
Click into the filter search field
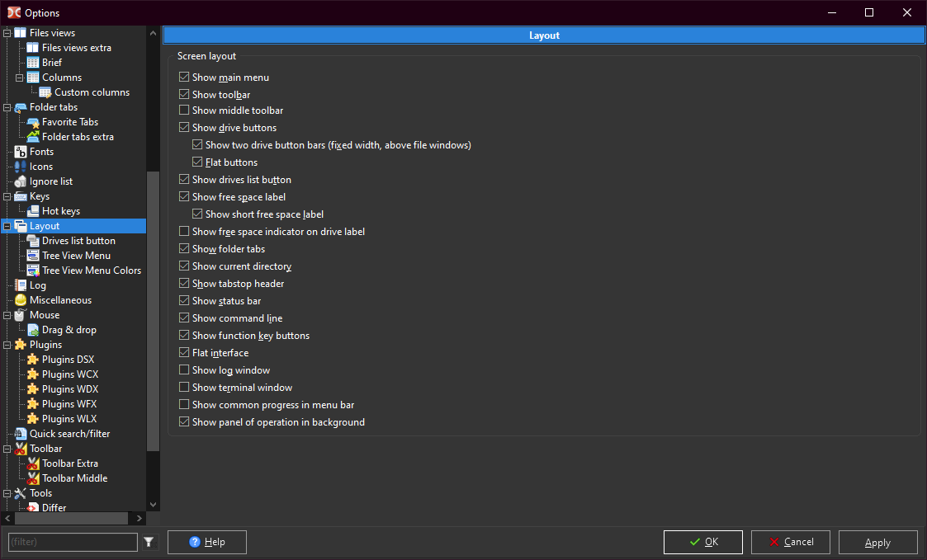pyautogui.click(x=73, y=542)
